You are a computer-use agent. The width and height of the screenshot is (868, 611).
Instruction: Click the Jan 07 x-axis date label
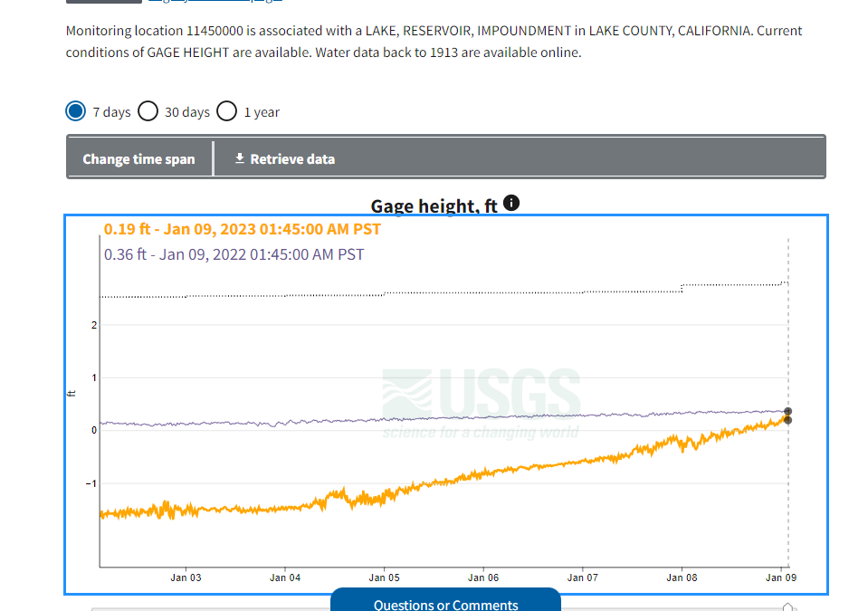point(582,578)
